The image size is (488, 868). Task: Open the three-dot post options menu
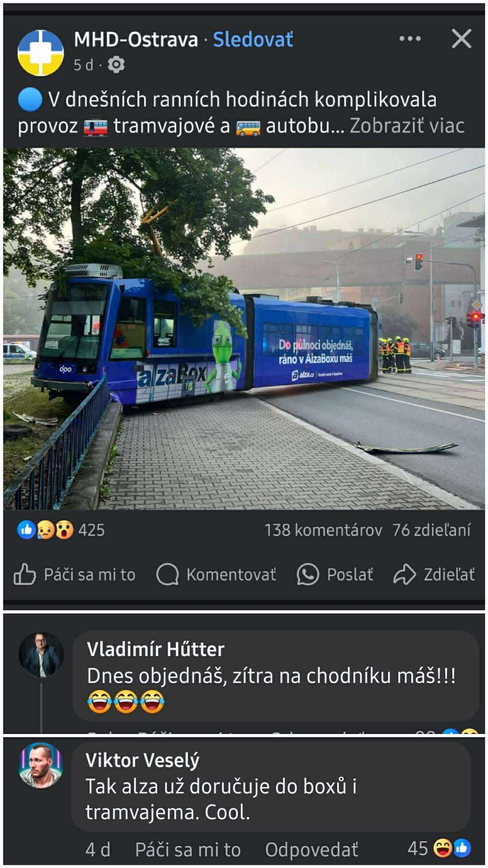pyautogui.click(x=410, y=39)
